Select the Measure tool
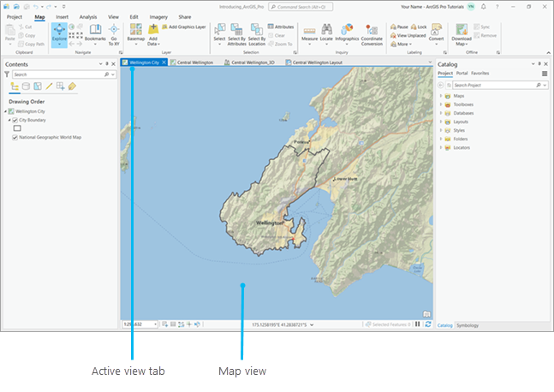Screen dimensions: 554x392 click(x=309, y=34)
